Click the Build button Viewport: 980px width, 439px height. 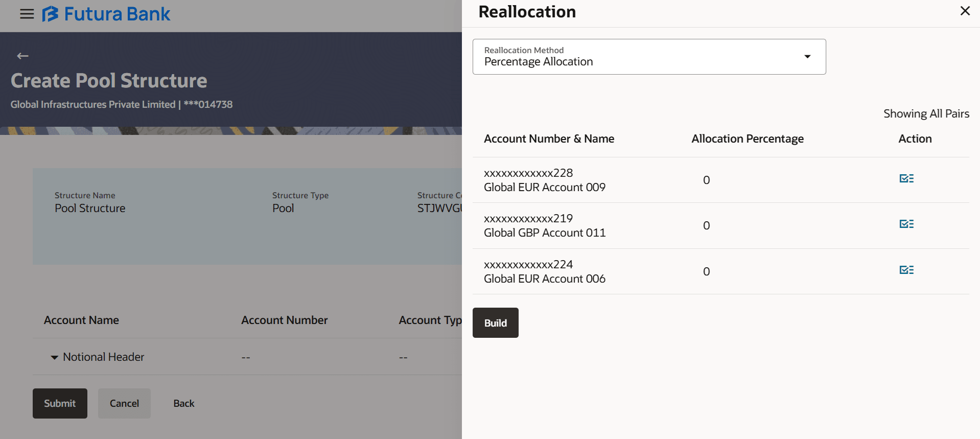495,322
